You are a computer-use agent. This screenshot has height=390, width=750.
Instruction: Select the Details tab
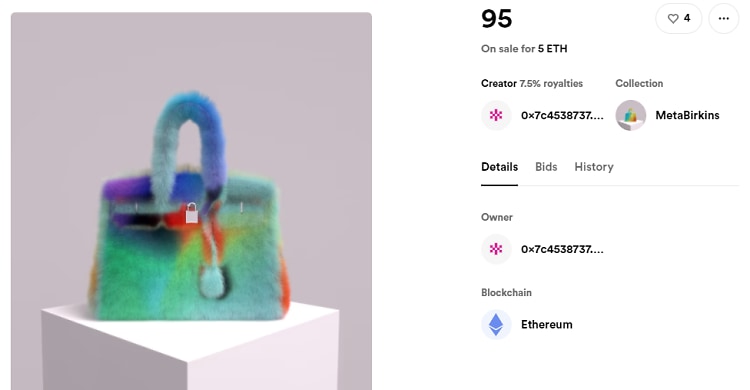499,167
